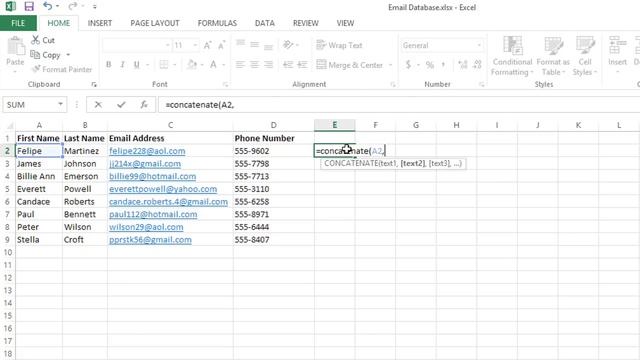
Task: Click the Increase Font Size icon
Action: 207,45
